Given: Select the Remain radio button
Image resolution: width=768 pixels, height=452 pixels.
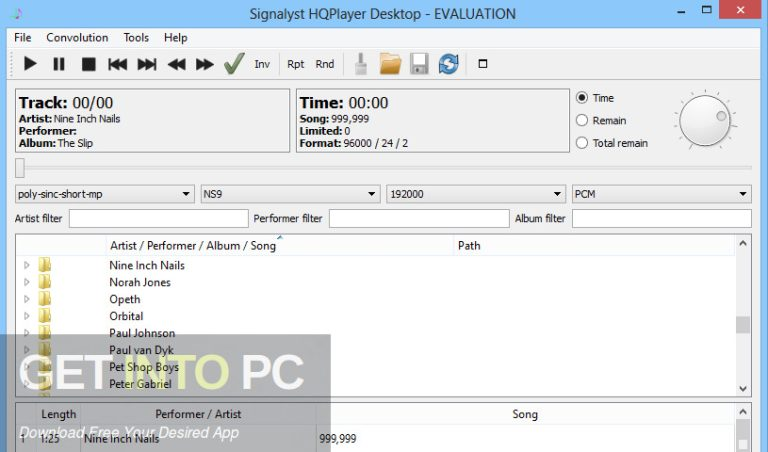Looking at the screenshot, I should pyautogui.click(x=582, y=120).
